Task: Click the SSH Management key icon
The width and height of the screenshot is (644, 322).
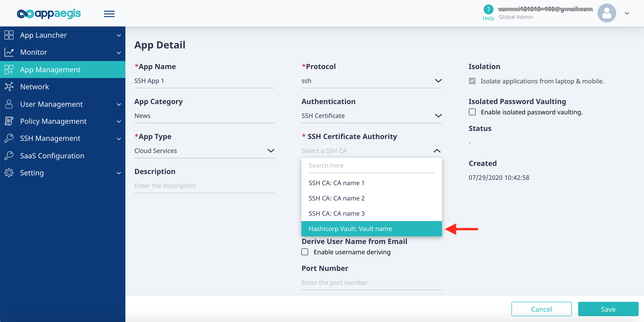Action: click(9, 138)
